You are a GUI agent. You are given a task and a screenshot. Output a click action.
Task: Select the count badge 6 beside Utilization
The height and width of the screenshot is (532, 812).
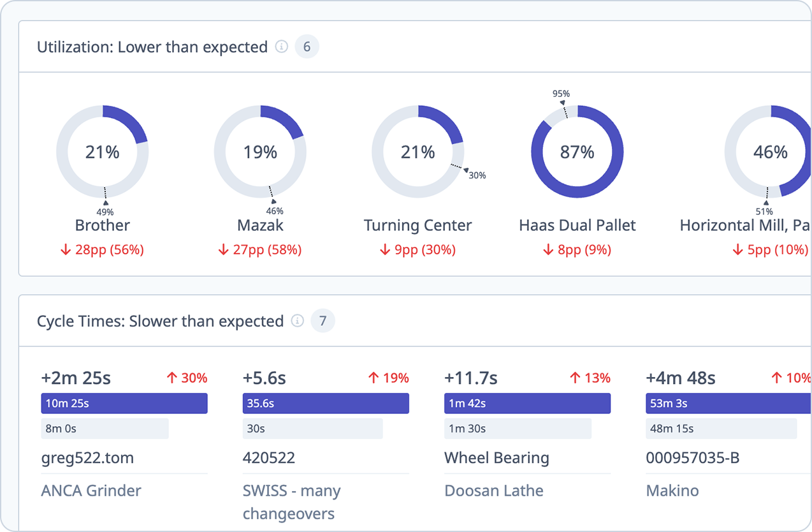[x=307, y=47]
